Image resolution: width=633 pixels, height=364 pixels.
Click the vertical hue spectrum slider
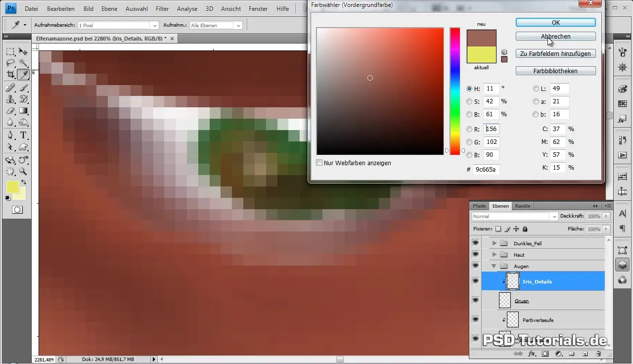click(x=455, y=91)
